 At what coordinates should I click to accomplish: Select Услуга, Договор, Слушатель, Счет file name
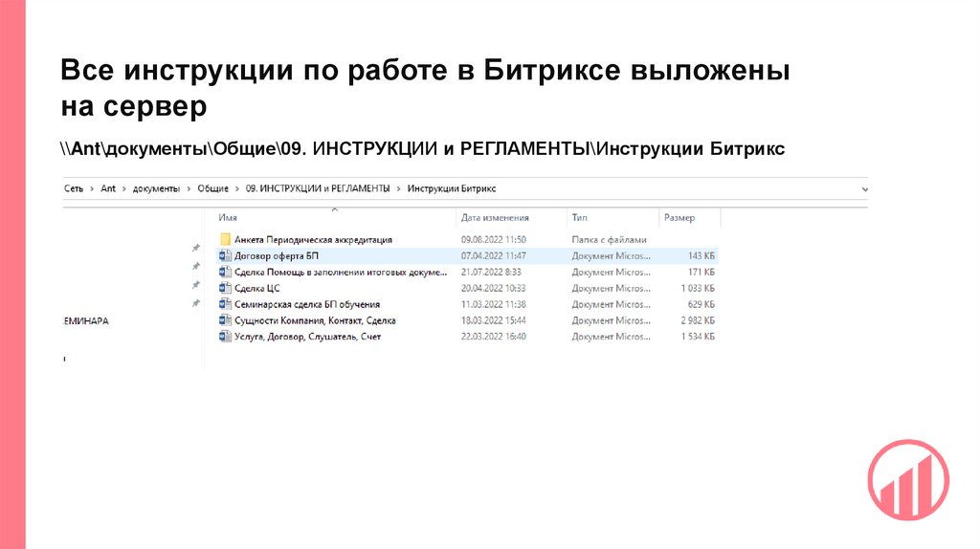coord(307,336)
